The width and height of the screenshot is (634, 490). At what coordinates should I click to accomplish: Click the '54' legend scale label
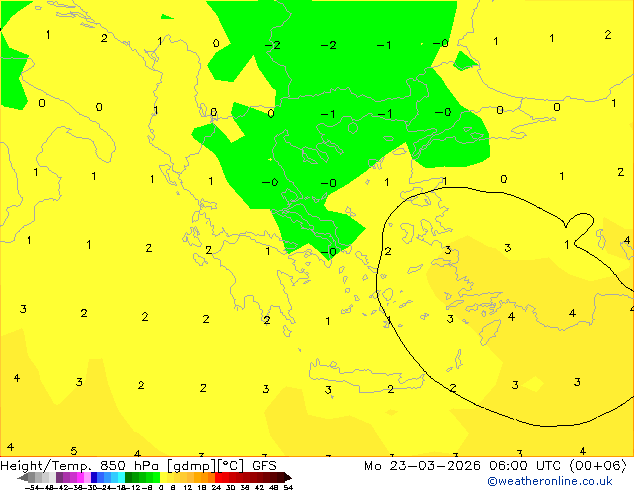[x=288, y=487]
